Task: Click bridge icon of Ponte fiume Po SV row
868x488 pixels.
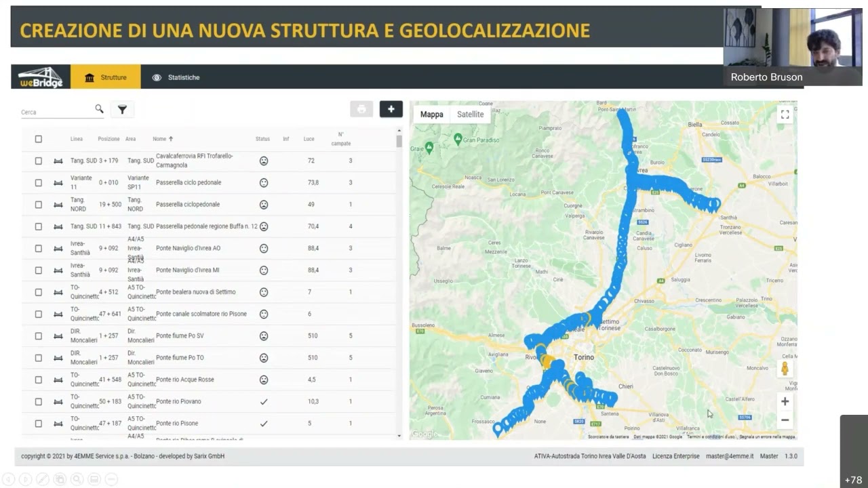Action: [x=58, y=336]
